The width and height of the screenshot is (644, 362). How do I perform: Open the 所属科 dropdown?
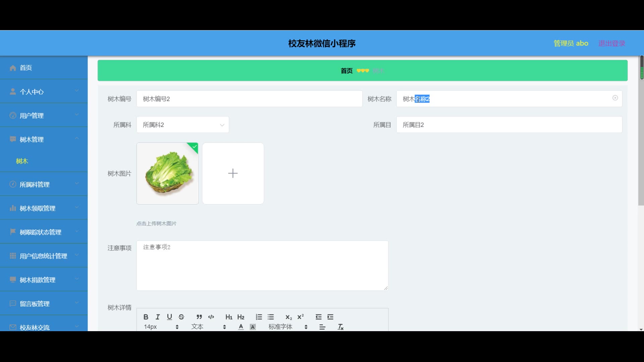pos(182,125)
